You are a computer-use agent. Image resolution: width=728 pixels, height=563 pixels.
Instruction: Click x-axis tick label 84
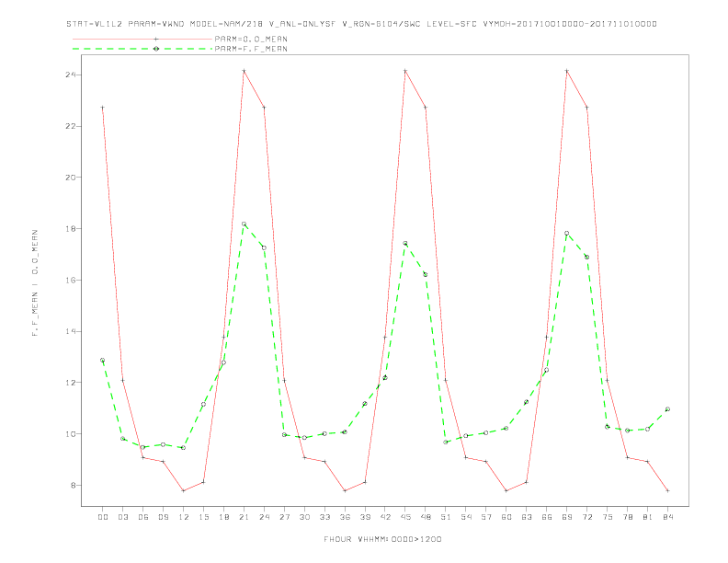point(668,517)
